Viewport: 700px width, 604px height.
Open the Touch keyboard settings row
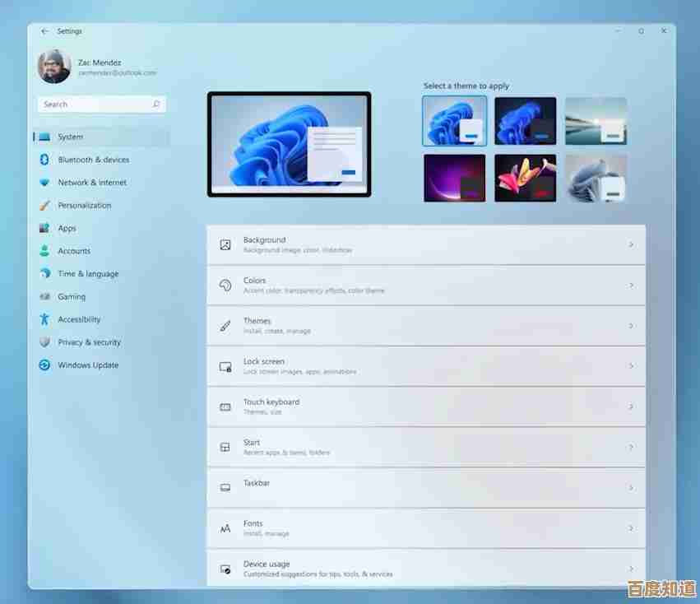point(425,407)
